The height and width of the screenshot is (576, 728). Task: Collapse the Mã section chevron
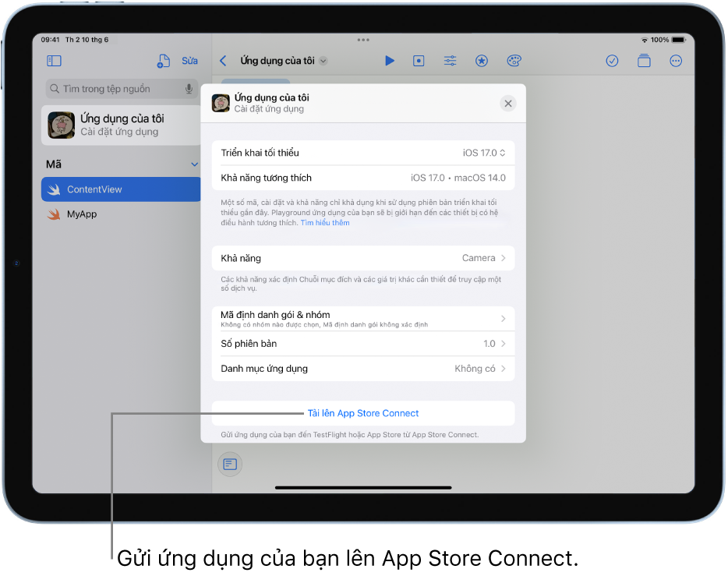tap(195, 164)
